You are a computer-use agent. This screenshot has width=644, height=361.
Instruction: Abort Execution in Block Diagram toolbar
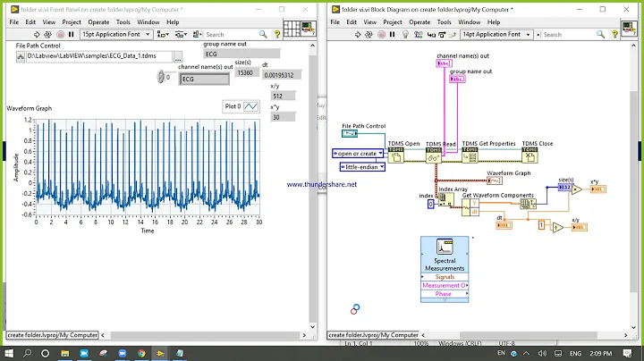[381, 35]
